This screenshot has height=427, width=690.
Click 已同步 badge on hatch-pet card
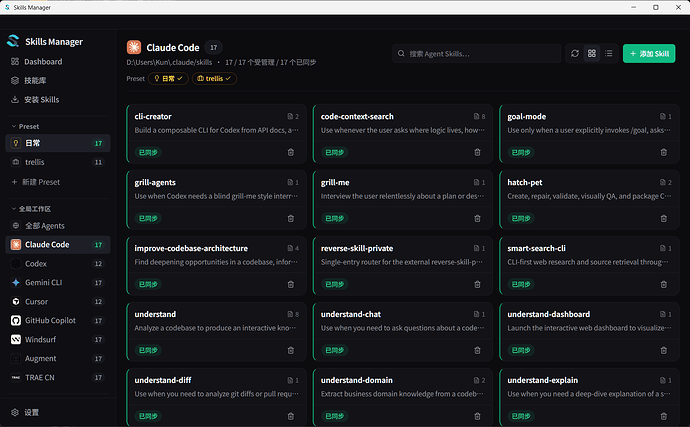[x=521, y=218]
